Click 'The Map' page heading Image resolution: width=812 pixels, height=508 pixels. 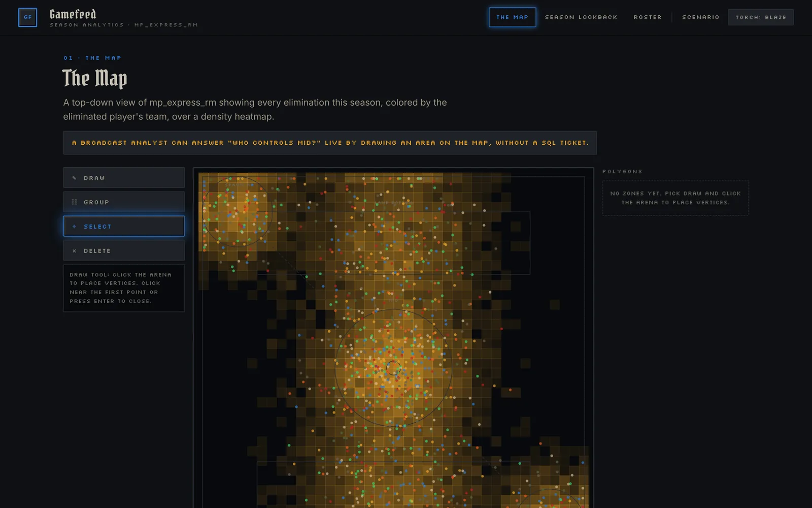coord(95,78)
